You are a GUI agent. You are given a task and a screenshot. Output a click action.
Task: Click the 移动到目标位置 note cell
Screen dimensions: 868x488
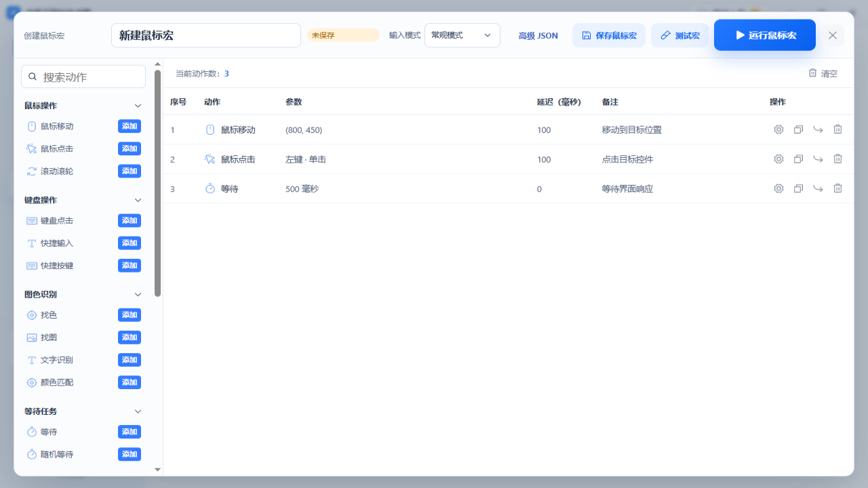point(631,129)
